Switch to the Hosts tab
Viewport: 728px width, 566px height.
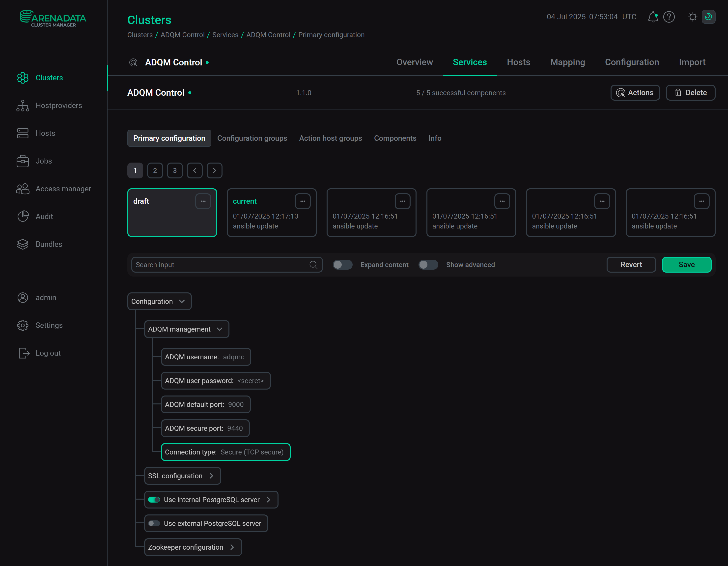[x=518, y=62]
